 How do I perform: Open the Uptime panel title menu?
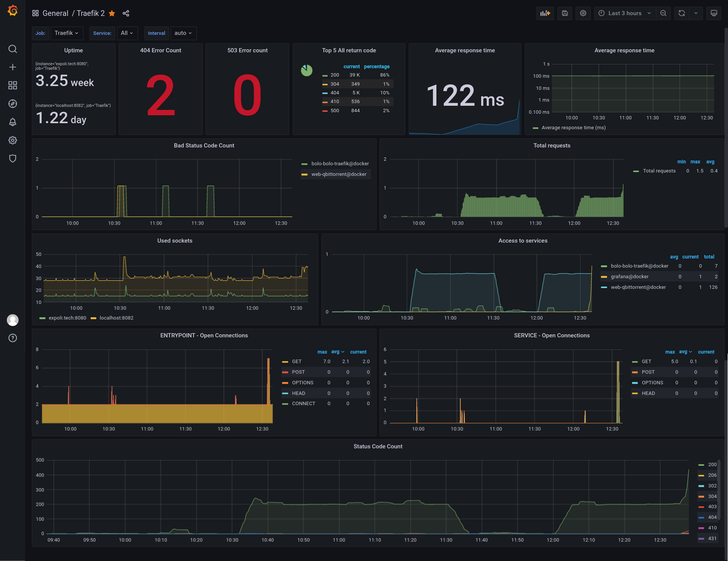pyautogui.click(x=74, y=50)
